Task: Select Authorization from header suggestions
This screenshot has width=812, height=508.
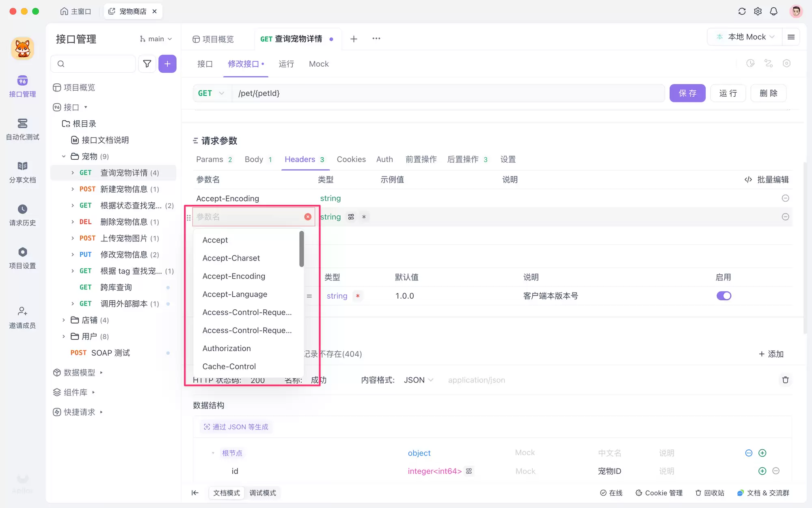Action: [x=248, y=348]
